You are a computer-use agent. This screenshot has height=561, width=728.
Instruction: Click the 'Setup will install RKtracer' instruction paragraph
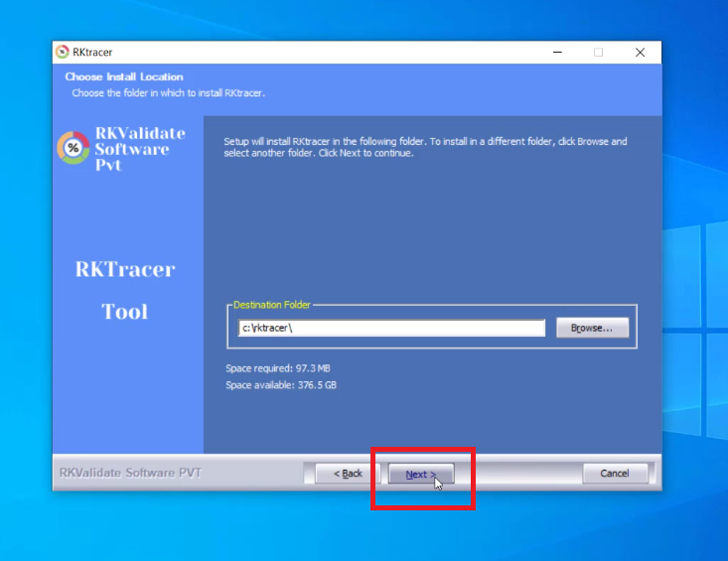pyautogui.click(x=425, y=147)
